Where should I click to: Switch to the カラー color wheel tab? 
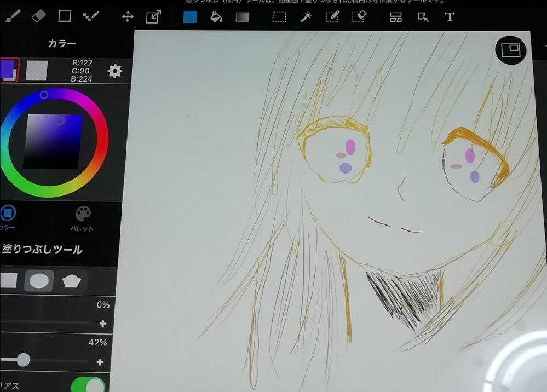pos(8,217)
